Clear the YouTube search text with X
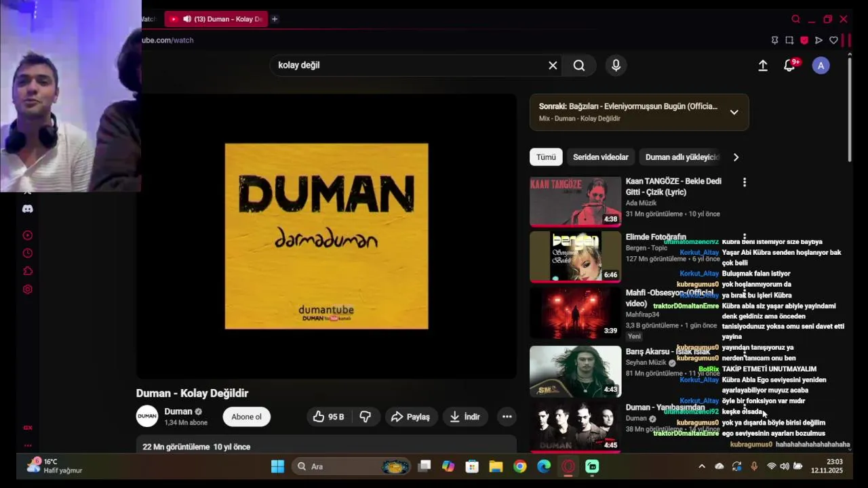 coord(553,65)
